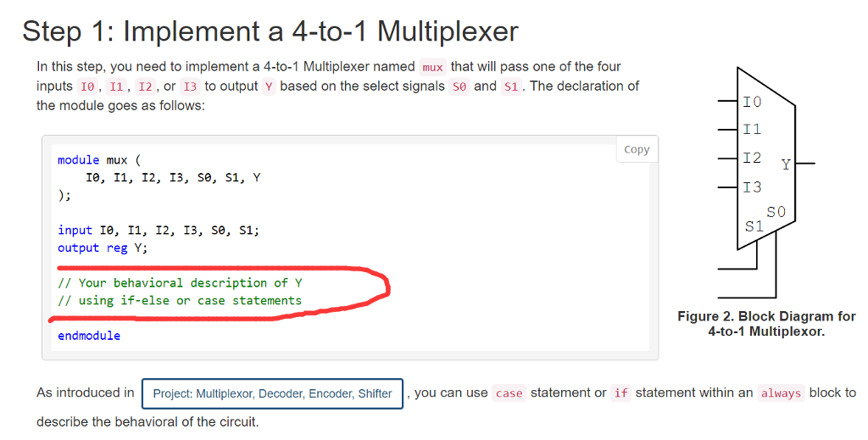
Task: Click the multiplexer block diagram image
Action: pos(766,182)
